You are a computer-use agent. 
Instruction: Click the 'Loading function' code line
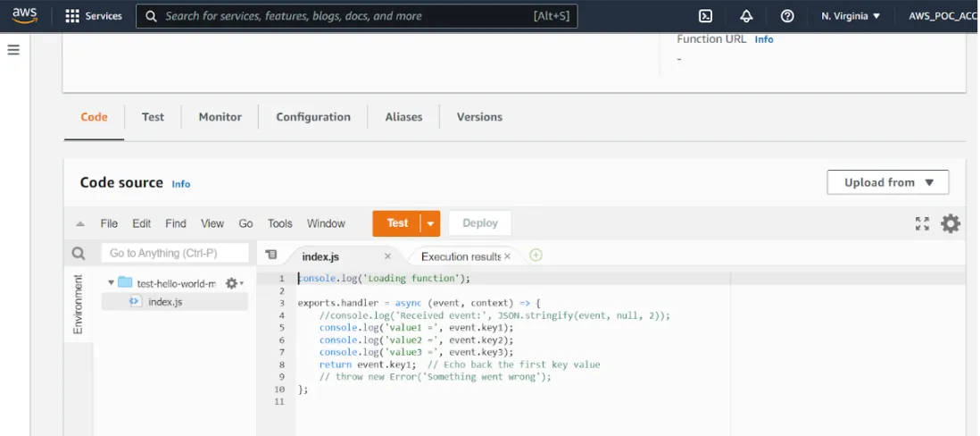[x=384, y=279]
